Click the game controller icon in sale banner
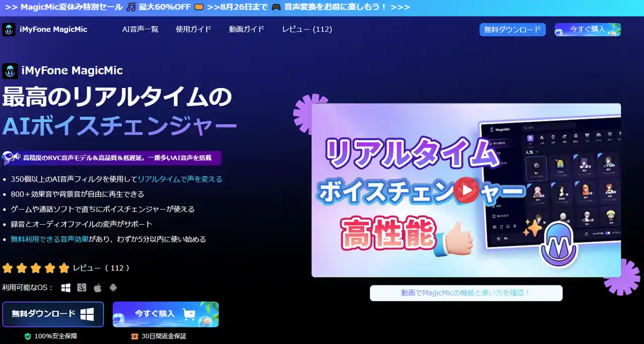 [276, 7]
